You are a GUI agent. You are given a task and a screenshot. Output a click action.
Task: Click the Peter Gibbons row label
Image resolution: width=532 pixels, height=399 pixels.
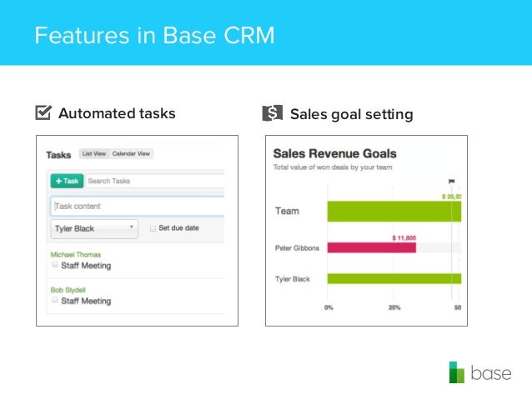click(297, 248)
